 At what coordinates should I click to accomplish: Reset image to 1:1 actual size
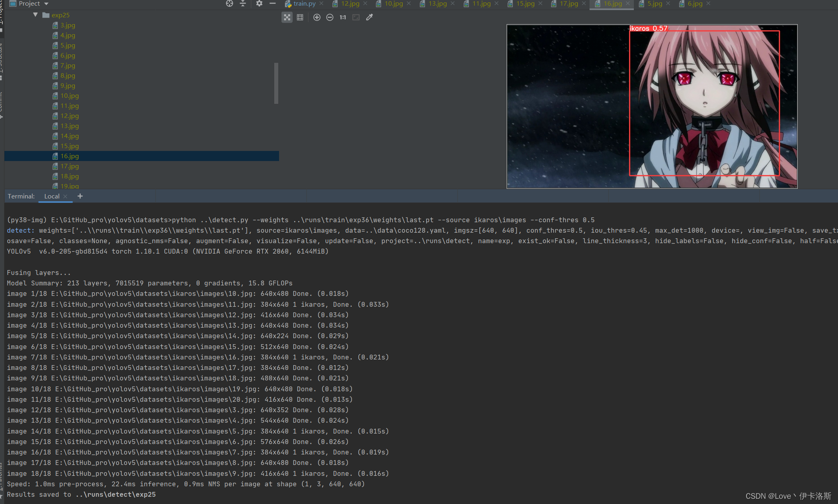coord(343,17)
